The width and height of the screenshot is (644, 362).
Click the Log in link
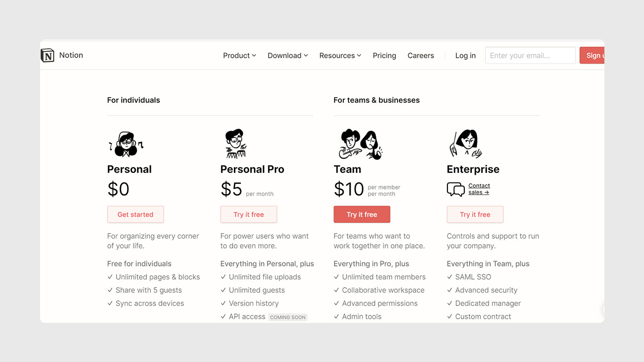click(x=465, y=56)
